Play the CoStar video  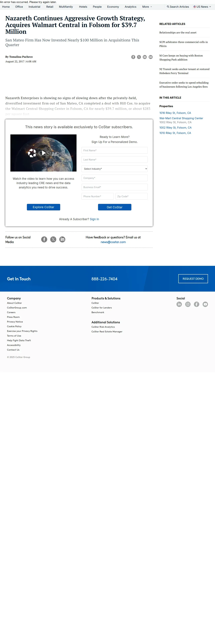(44, 153)
